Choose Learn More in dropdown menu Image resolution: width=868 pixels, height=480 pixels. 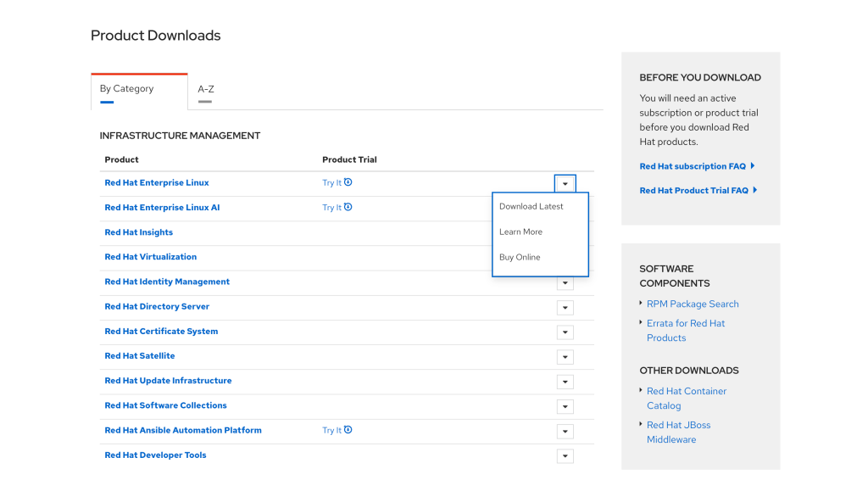520,232
